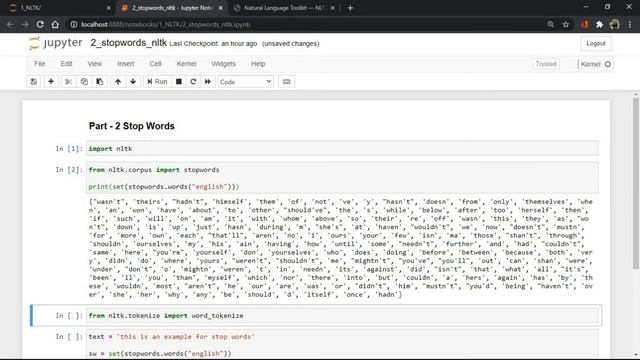Click the In [2] prompt label

[x=69, y=169]
